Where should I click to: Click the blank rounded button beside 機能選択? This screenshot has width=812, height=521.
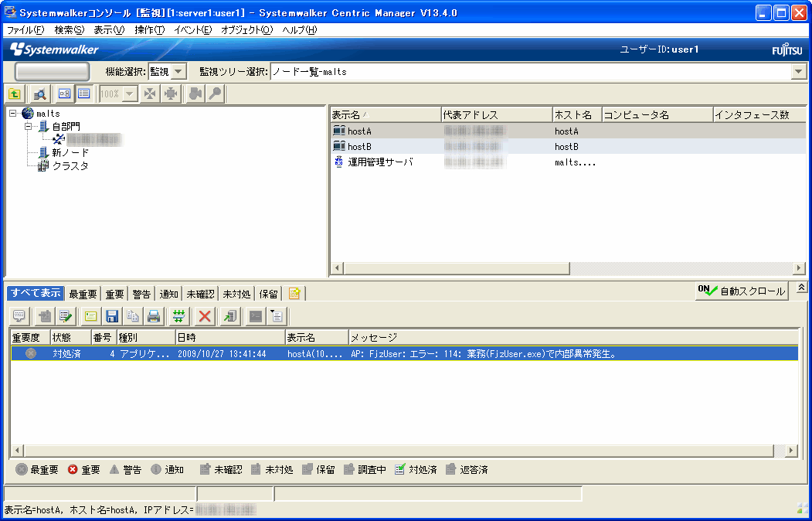point(52,71)
